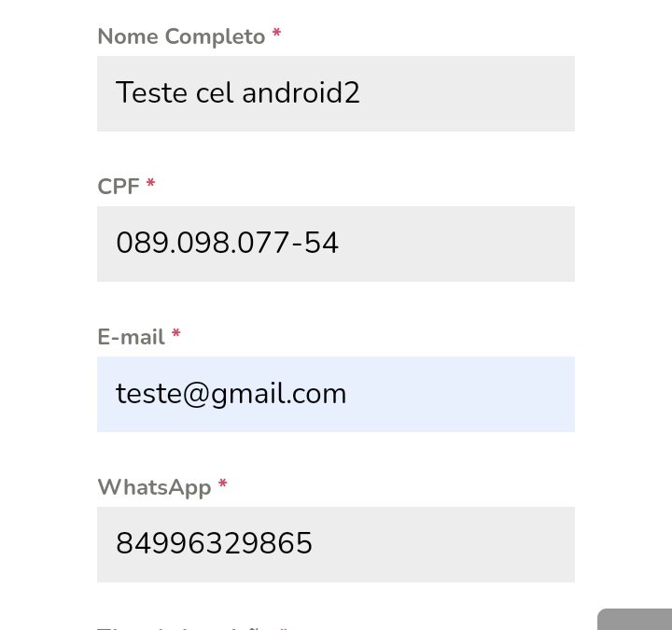
Task: Click the red asterisk next to CPF
Action: [150, 183]
